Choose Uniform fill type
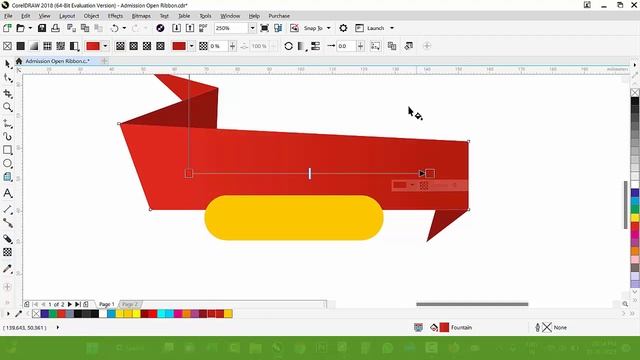 (20, 46)
